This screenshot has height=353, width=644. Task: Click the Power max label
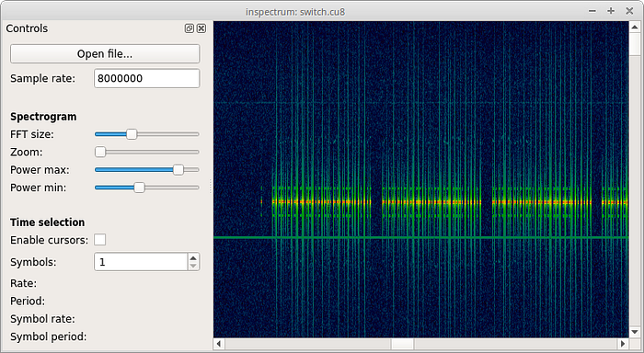(x=40, y=169)
